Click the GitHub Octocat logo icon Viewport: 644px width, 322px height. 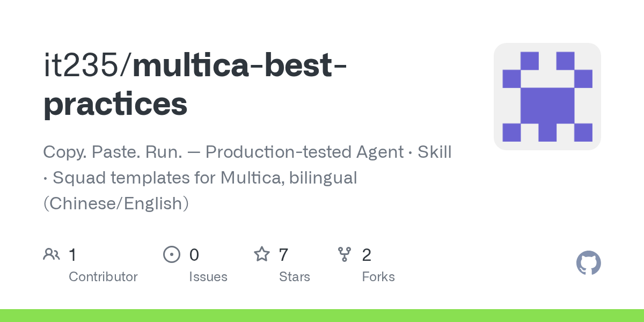[x=589, y=263]
